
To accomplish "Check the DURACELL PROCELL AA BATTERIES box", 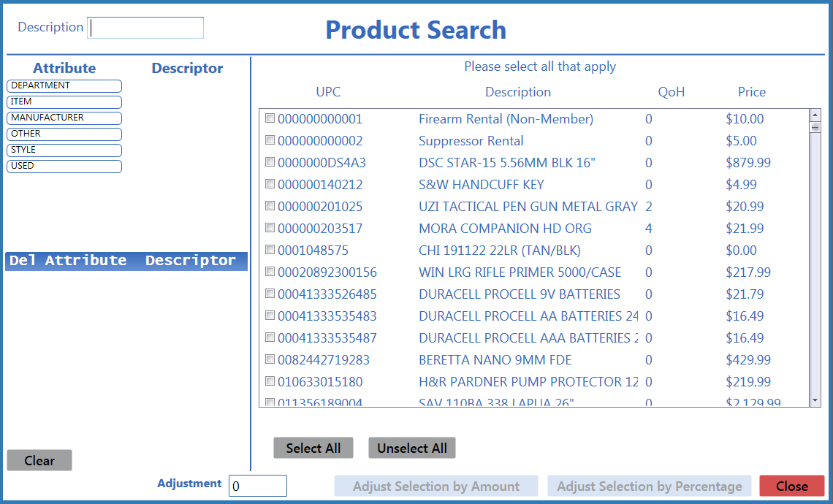I will pyautogui.click(x=270, y=315).
